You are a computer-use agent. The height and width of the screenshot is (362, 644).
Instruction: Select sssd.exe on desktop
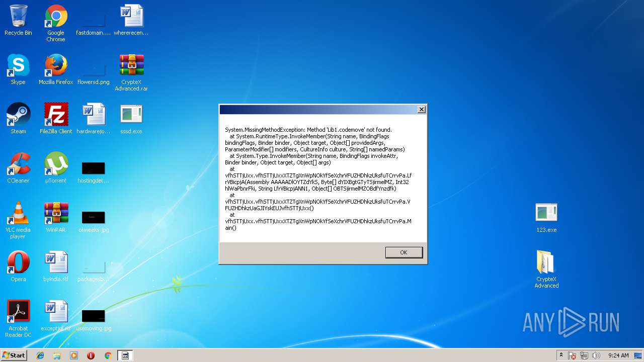[x=131, y=119]
